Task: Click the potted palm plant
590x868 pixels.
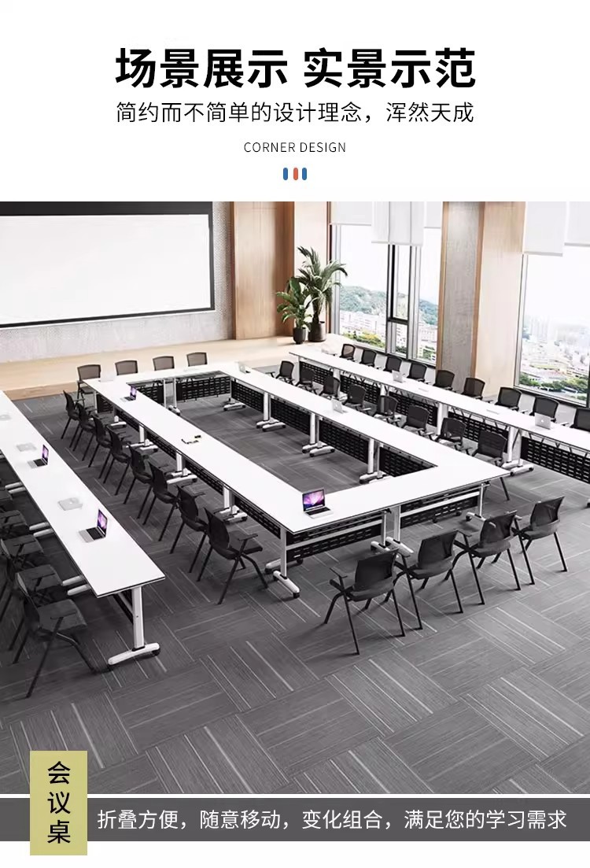Action: [309, 294]
